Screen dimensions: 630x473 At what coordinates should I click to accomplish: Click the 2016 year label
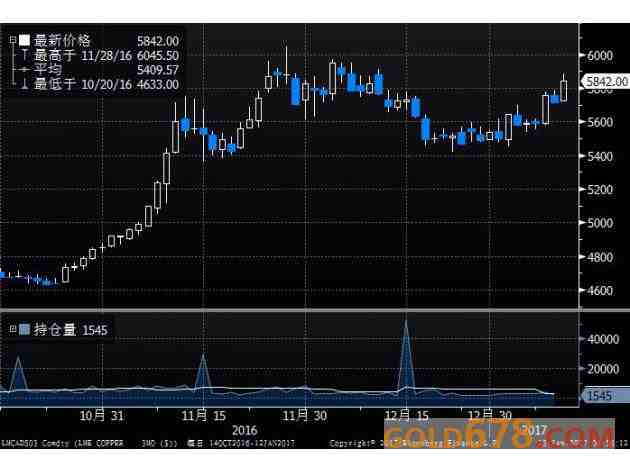(x=245, y=430)
